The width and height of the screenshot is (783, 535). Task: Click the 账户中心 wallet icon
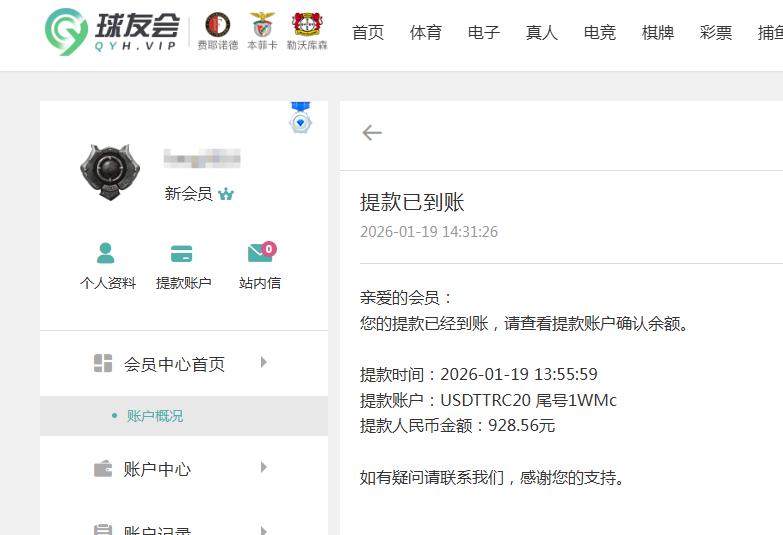(103, 469)
